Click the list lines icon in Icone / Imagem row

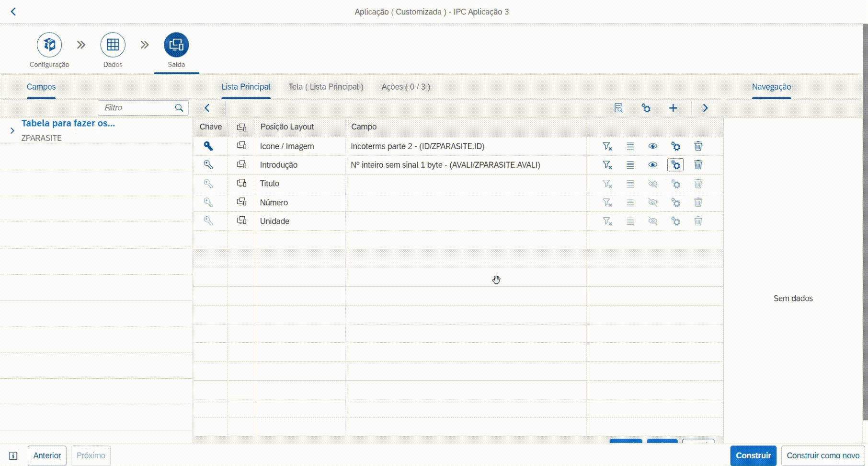pyautogui.click(x=630, y=146)
